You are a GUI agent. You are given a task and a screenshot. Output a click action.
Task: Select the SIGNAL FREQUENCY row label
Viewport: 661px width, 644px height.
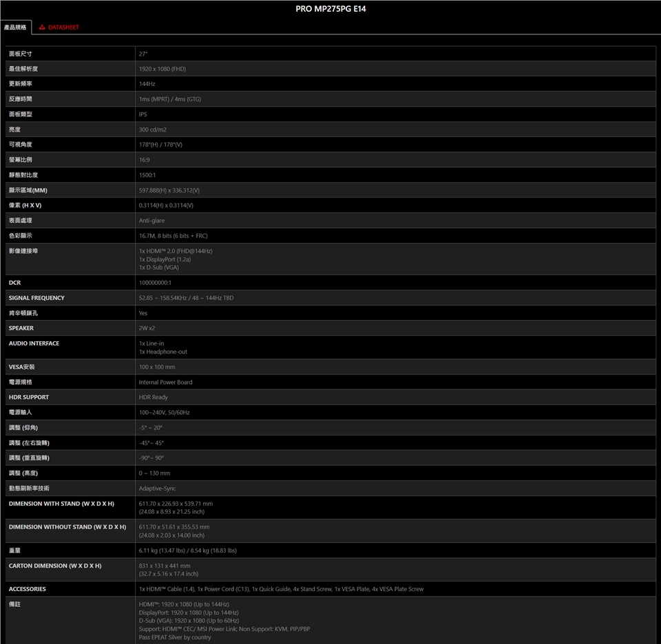click(x=36, y=298)
